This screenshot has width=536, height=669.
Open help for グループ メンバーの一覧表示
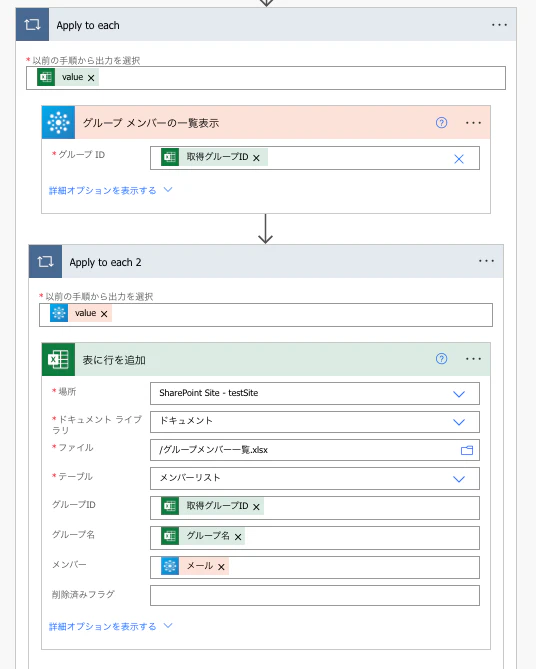coord(441,123)
